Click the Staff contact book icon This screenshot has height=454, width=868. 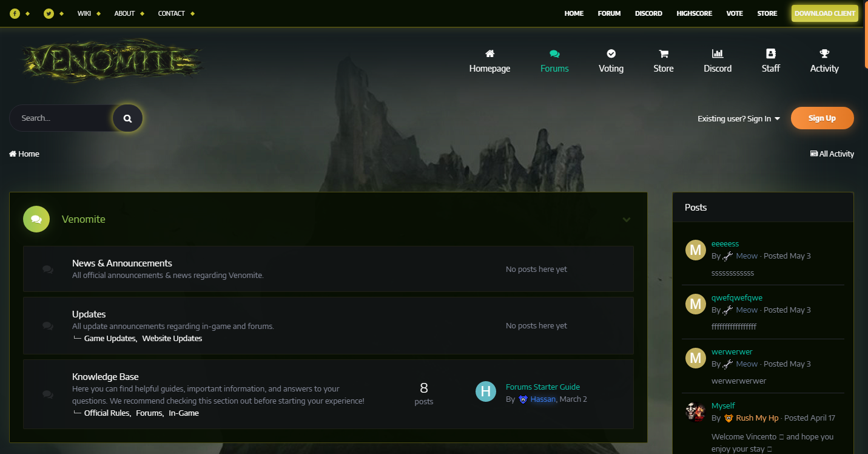click(771, 53)
